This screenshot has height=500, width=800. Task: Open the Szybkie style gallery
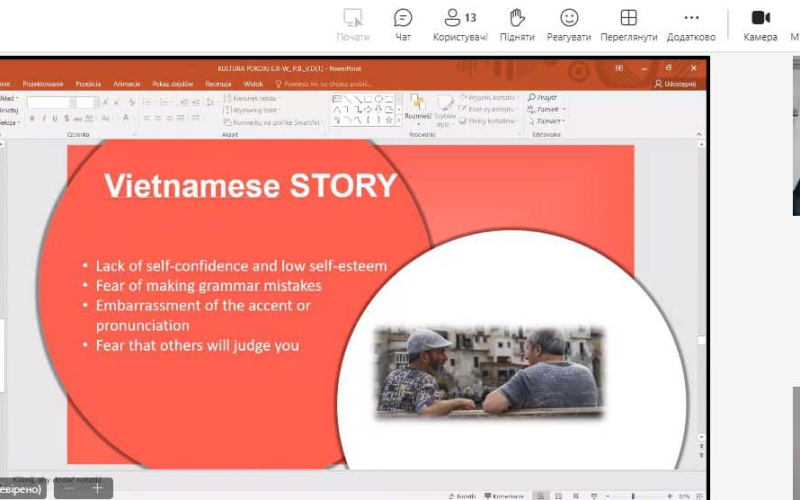pos(445,111)
